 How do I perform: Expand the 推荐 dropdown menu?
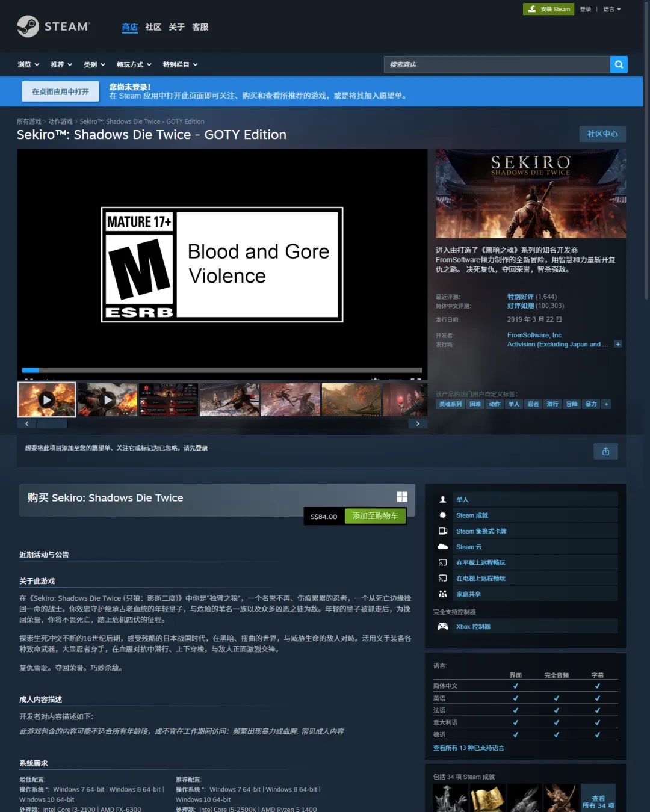pyautogui.click(x=61, y=64)
